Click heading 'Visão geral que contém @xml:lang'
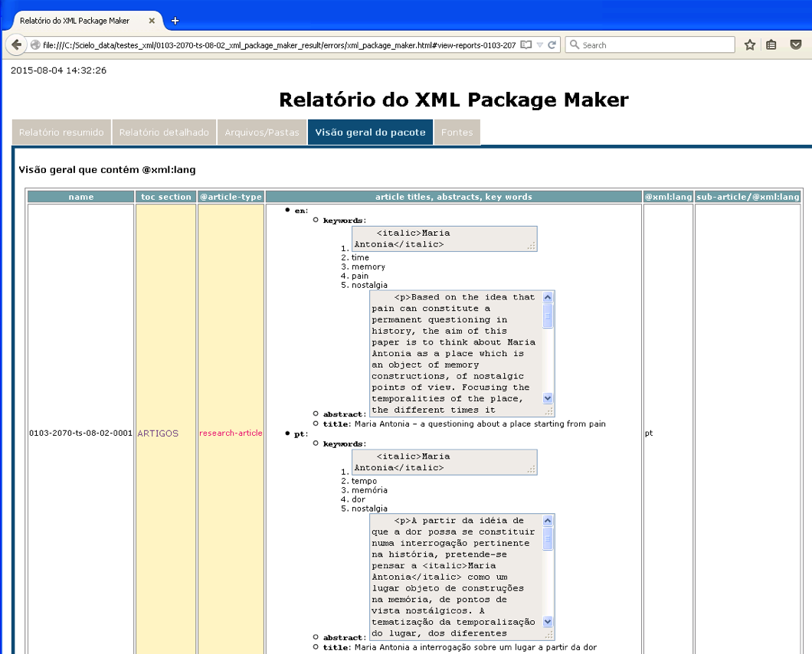Viewport: 812px width, 654px height. (x=107, y=170)
